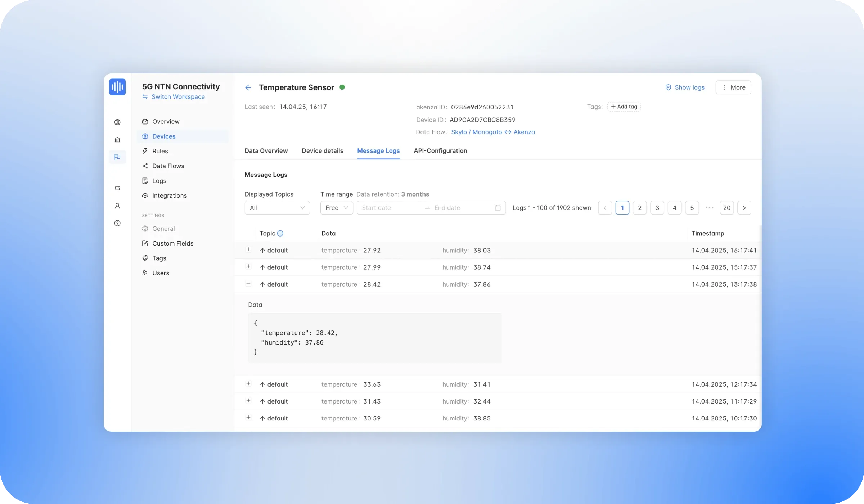The image size is (864, 504).
Task: Click the Logs document icon
Action: [145, 181]
